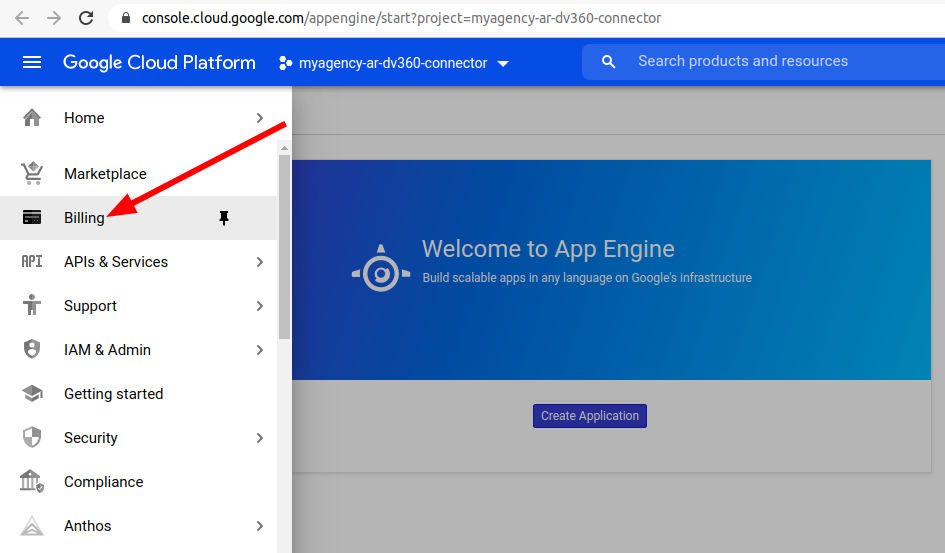Click the Google Cloud Platform logo text
Viewport: 945px width, 553px height.
point(159,62)
